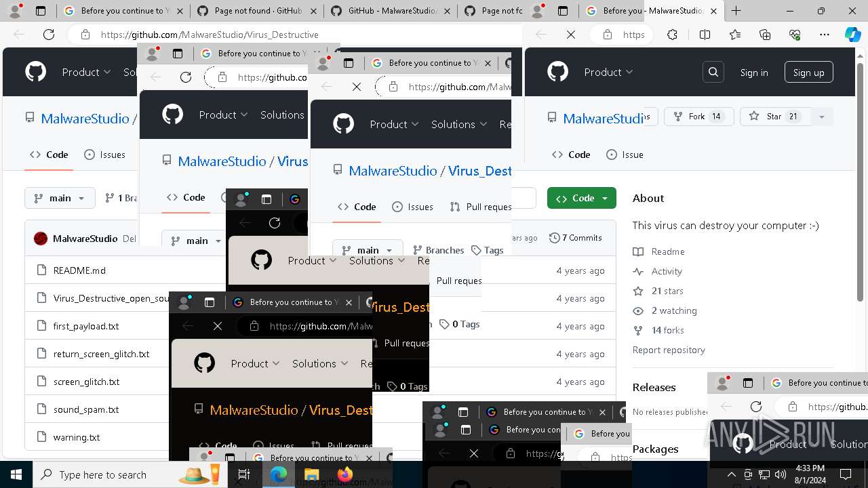Toggle Edge split screen icon
The image size is (868, 488).
[705, 35]
